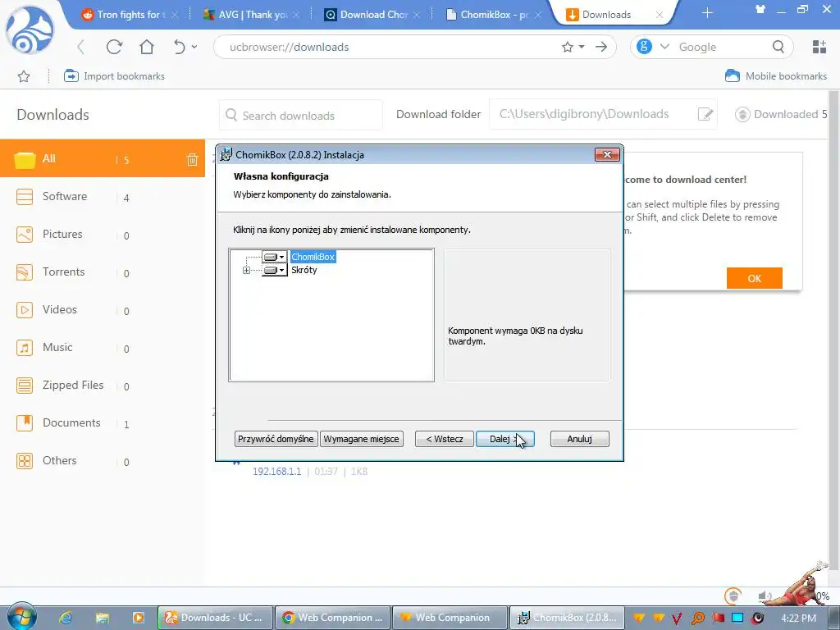The width and height of the screenshot is (840, 630).
Task: Click the magnifier tray icon
Action: point(697,618)
